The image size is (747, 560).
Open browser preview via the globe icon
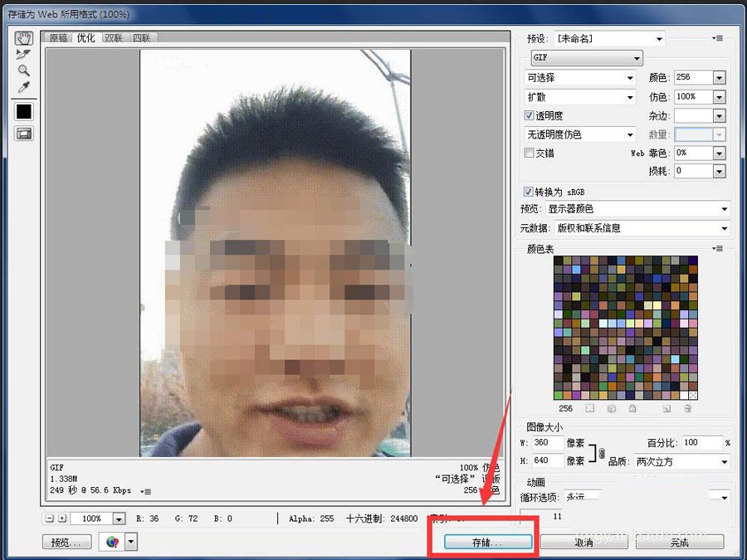pos(112,541)
